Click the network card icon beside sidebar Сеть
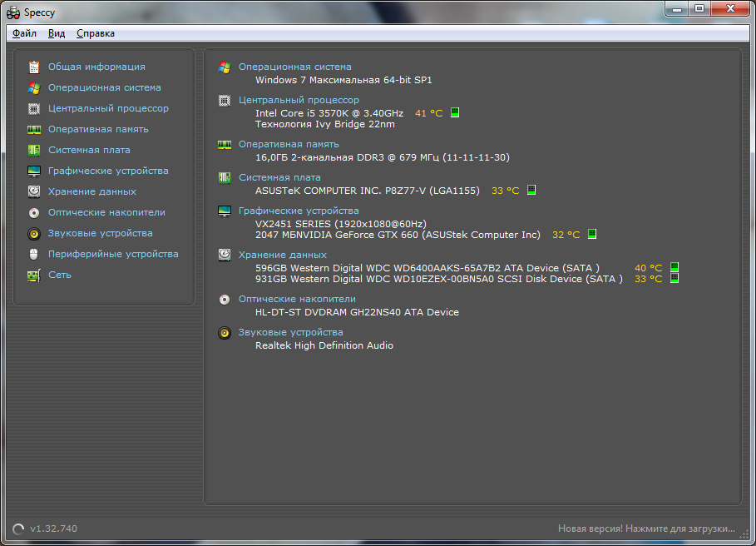 (34, 275)
